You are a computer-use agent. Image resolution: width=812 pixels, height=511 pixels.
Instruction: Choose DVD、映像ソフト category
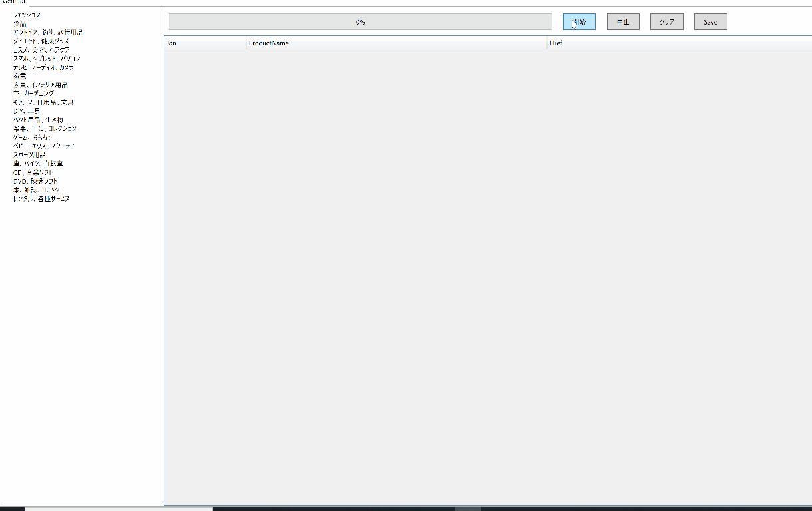[x=35, y=181]
